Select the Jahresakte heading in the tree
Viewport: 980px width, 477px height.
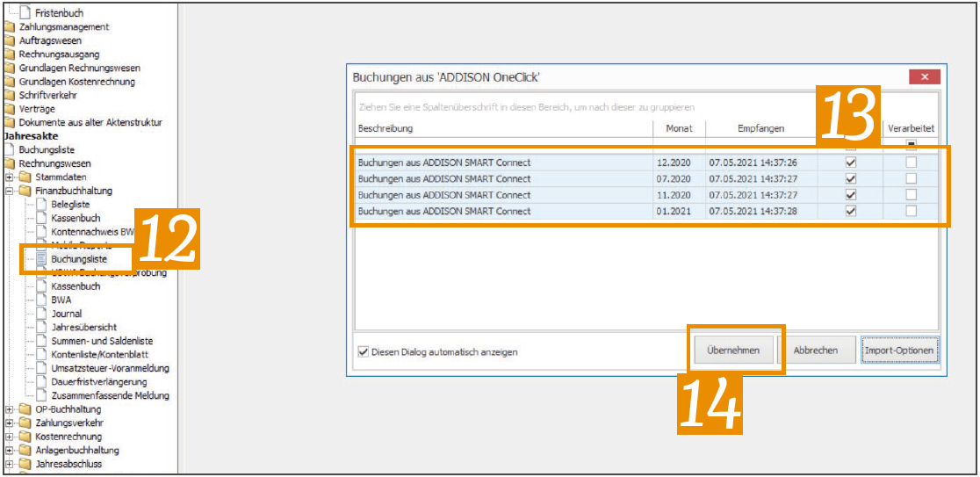tap(31, 135)
